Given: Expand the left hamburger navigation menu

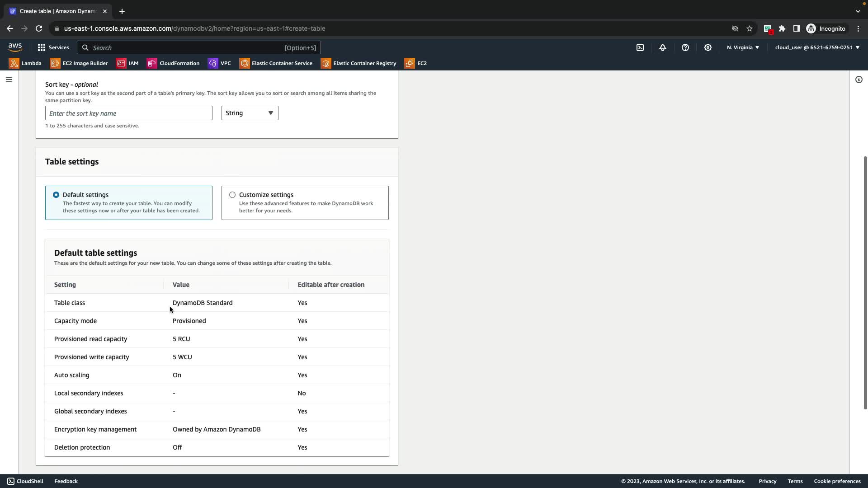Looking at the screenshot, I should (x=9, y=80).
